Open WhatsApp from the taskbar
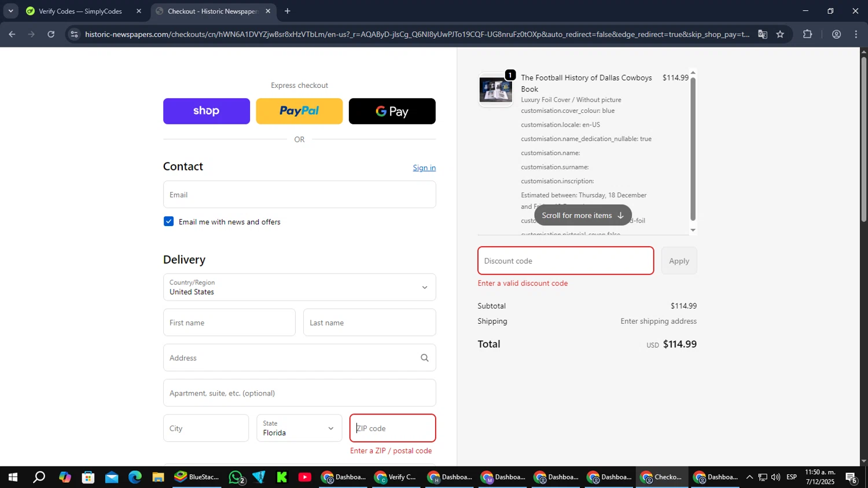 point(236,478)
